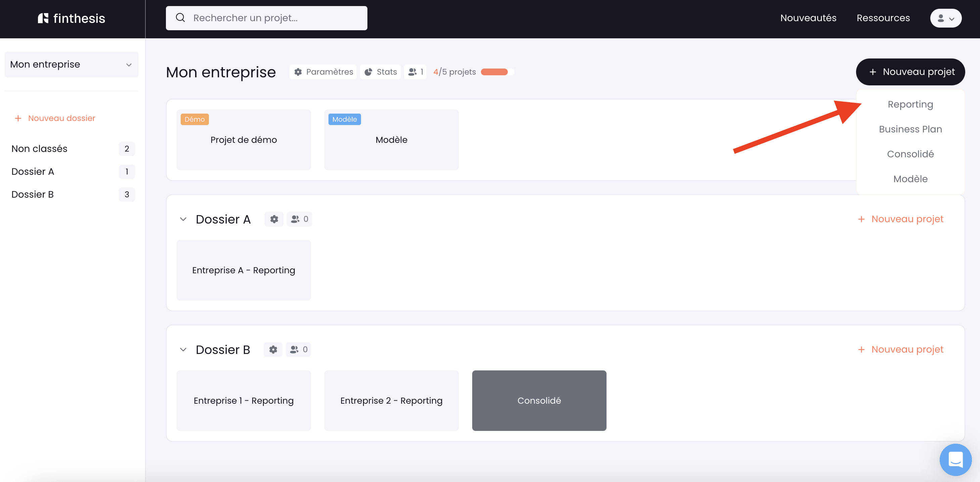Select Reporting from the new project menu

point(910,104)
